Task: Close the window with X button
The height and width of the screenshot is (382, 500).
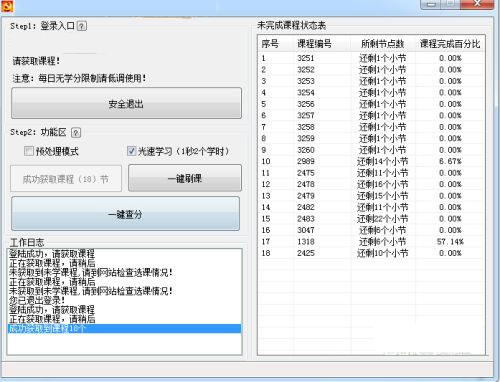Action: point(477,4)
